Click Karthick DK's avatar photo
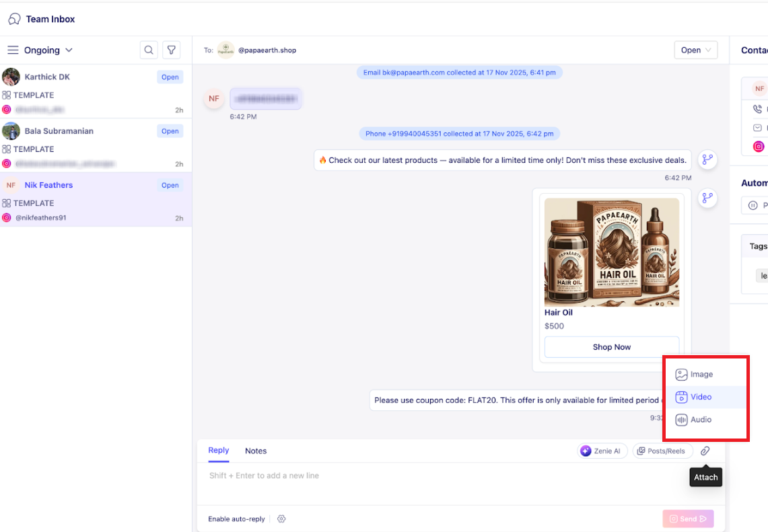 (x=11, y=77)
